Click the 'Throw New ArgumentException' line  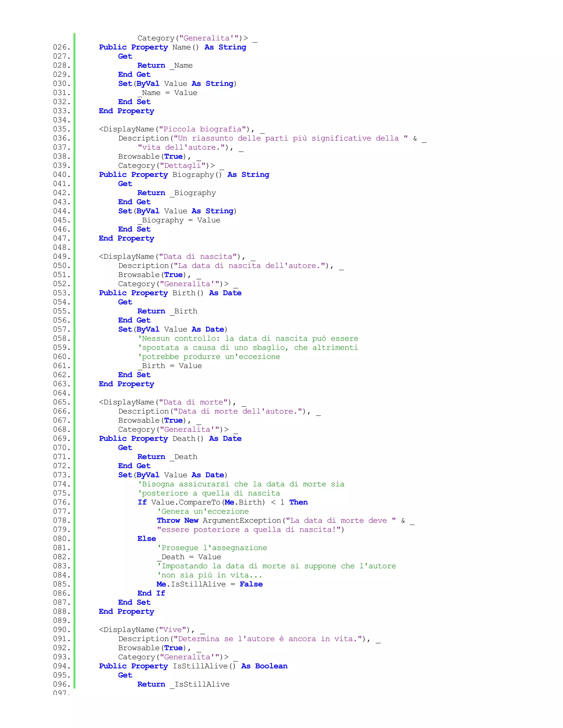[x=286, y=521]
